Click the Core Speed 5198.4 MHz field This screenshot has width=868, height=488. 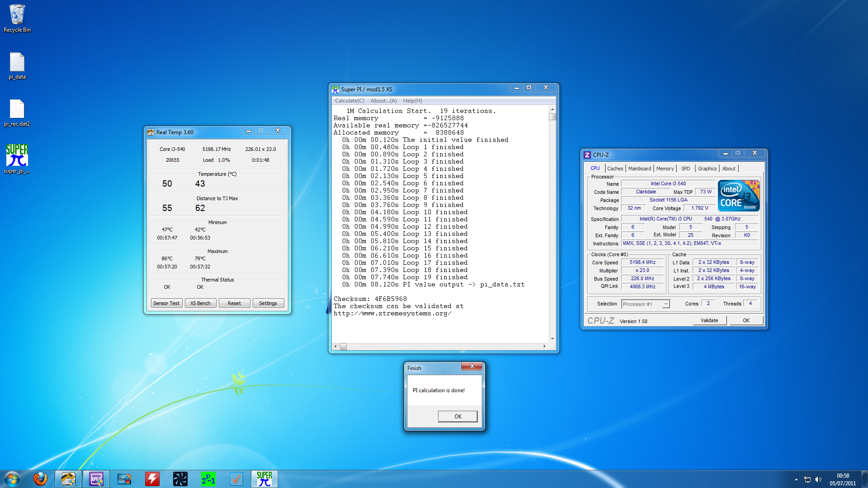tap(642, 262)
